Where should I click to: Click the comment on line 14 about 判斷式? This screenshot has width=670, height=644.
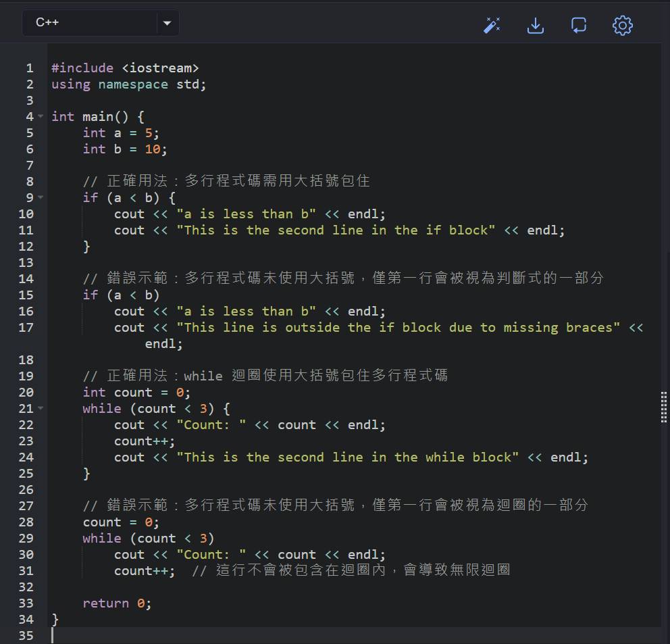tap(343, 278)
